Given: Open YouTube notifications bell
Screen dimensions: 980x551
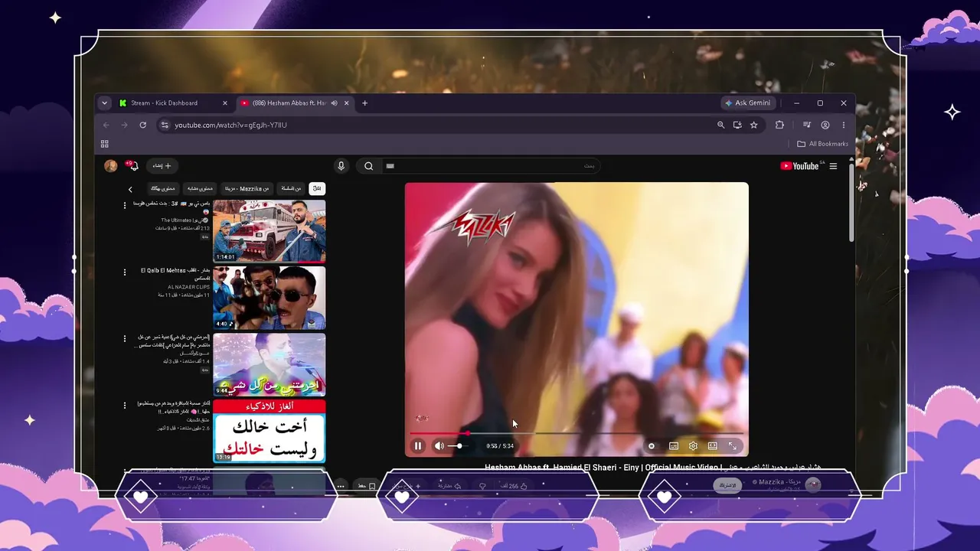Looking at the screenshot, I should pos(133,166).
